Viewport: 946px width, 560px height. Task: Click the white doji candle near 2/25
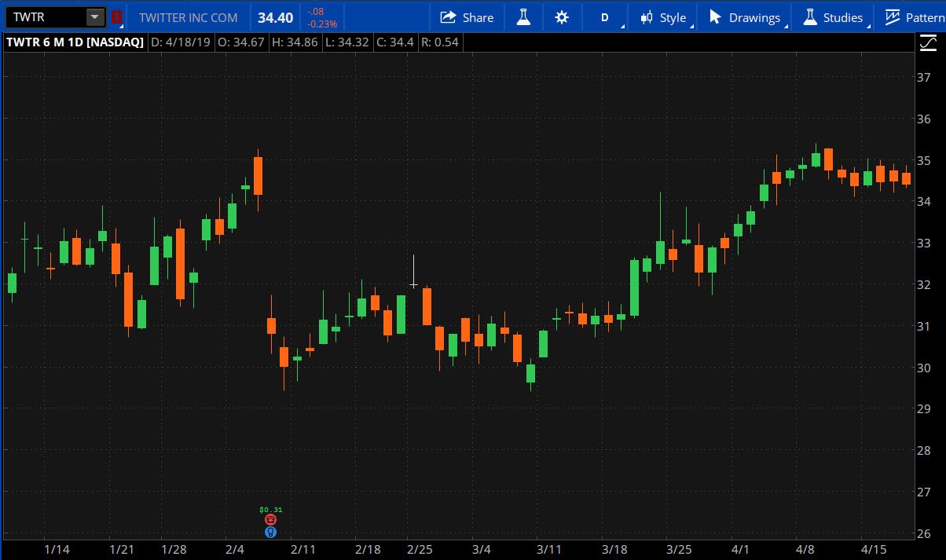point(413,273)
